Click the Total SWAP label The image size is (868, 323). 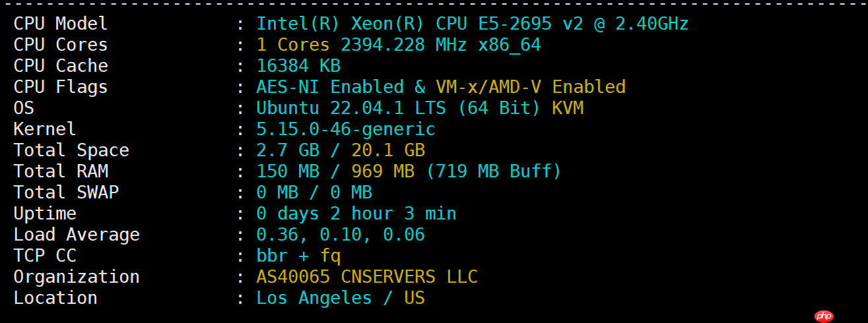(x=65, y=192)
